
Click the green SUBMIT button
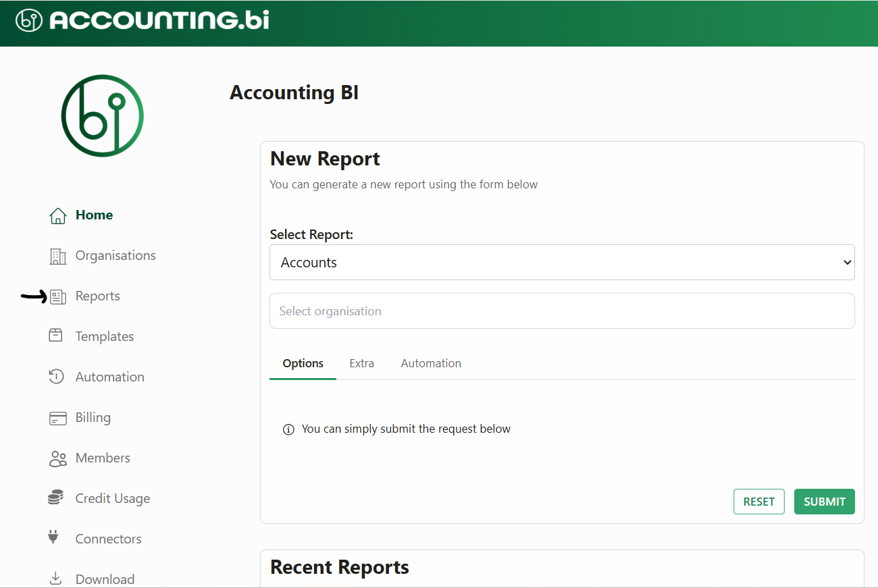click(824, 502)
